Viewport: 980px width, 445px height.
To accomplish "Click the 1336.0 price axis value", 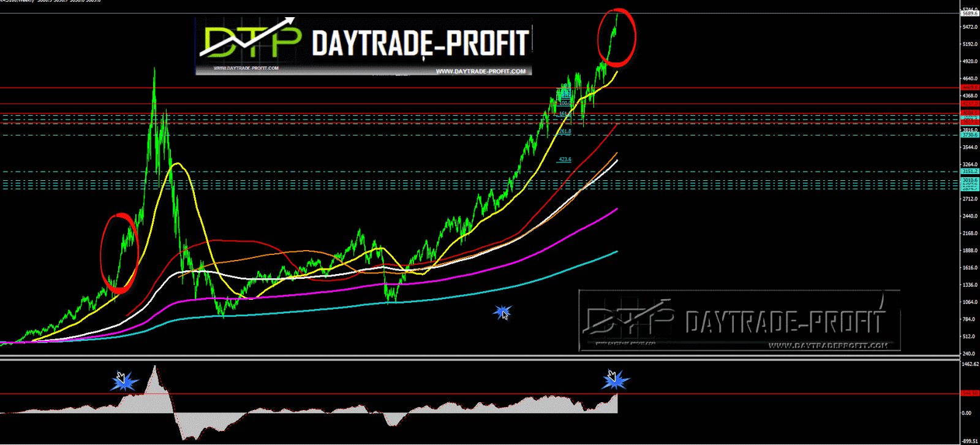I will pos(970,284).
